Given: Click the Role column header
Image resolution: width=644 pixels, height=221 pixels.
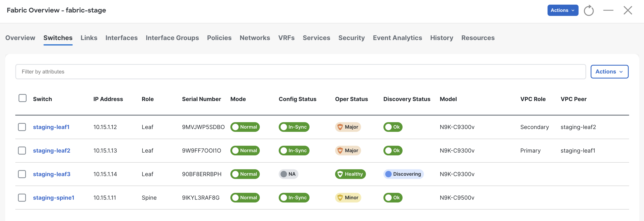Looking at the screenshot, I should pos(148,99).
